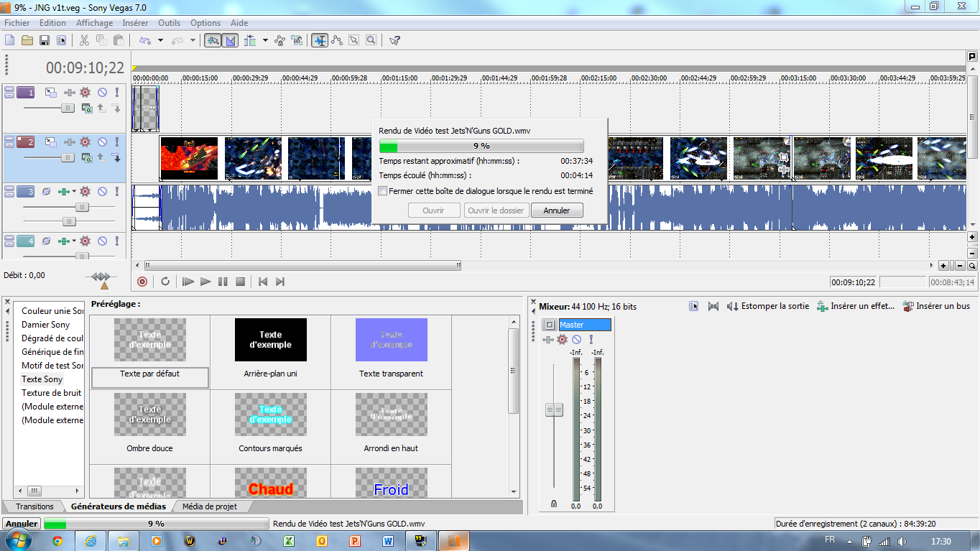Click Annuler in the bottom status bar
The width and height of the screenshot is (980, 551).
pos(21,524)
